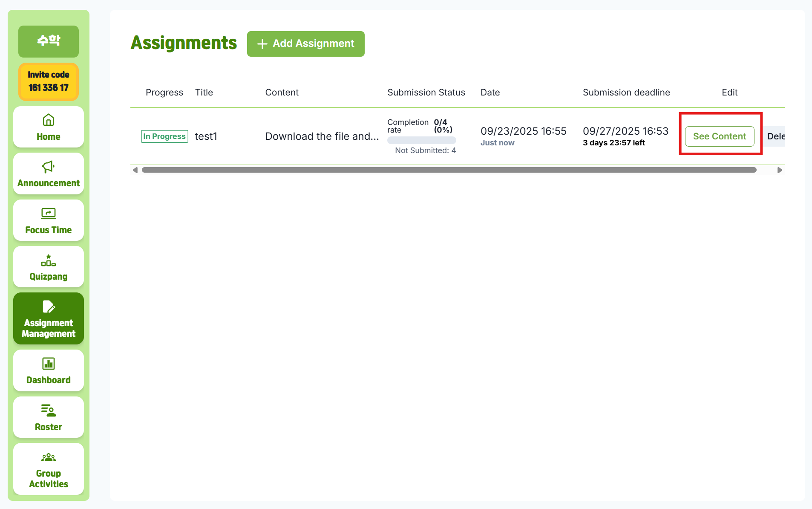The image size is (812, 509).
Task: Click the scrollbar right arrow
Action: (780, 170)
